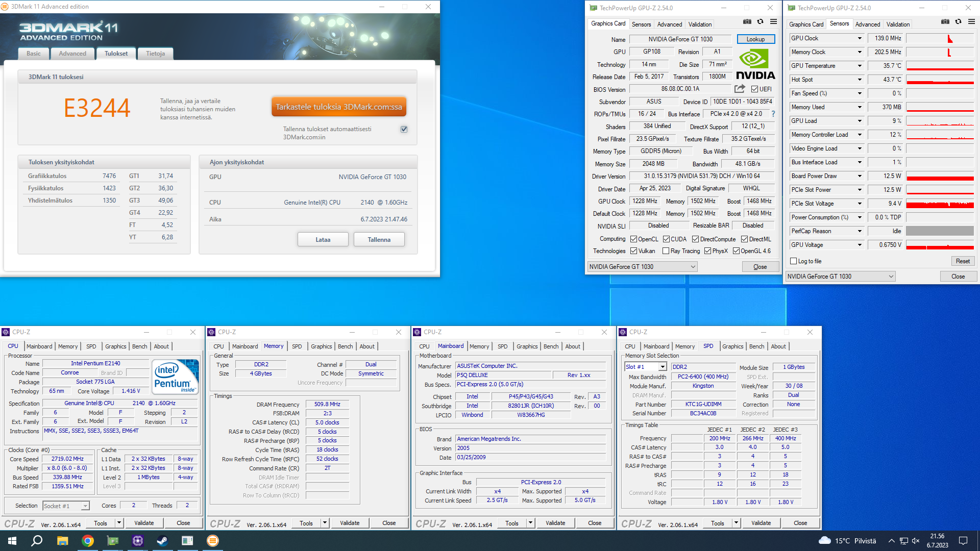The image size is (980, 551).
Task: Open Tietoja tab in 3DMark
Action: point(156,54)
